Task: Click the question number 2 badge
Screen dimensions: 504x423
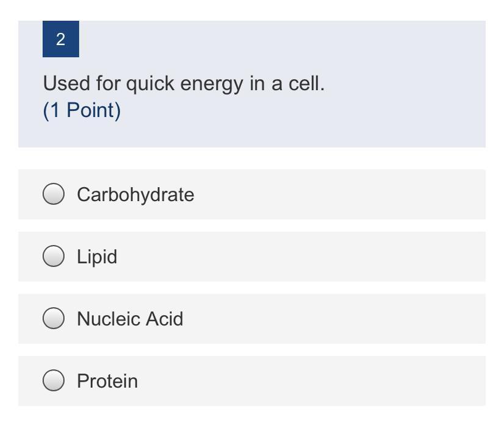Action: 60,40
